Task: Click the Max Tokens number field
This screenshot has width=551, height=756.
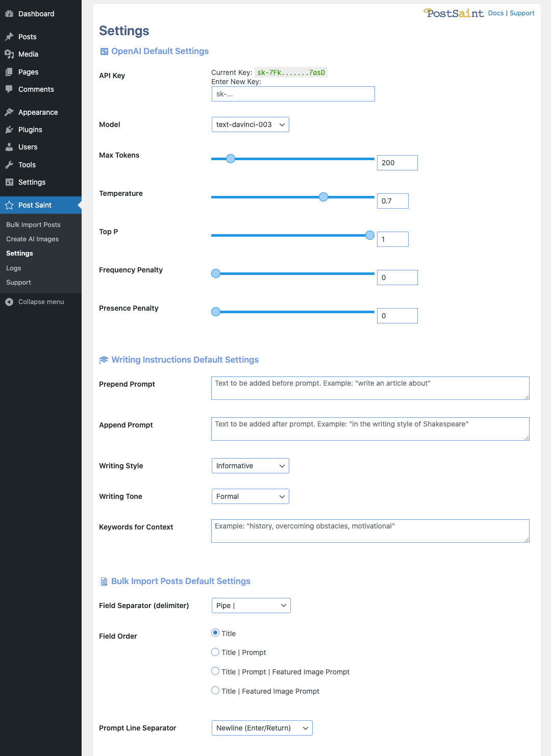Action: (x=397, y=163)
